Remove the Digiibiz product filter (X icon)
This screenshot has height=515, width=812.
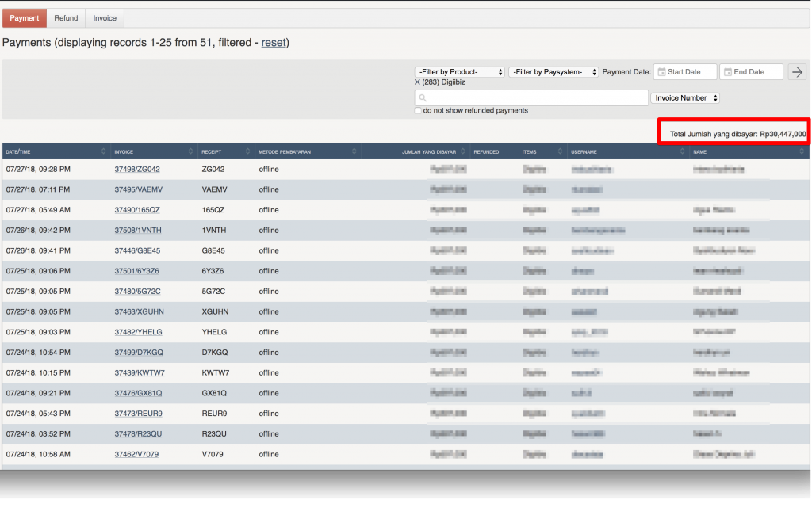tap(417, 82)
